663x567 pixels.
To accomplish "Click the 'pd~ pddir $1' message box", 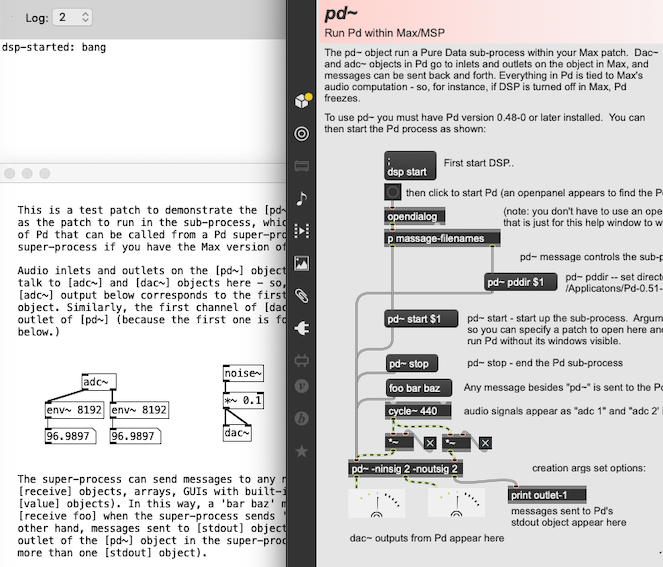I will [x=521, y=282].
